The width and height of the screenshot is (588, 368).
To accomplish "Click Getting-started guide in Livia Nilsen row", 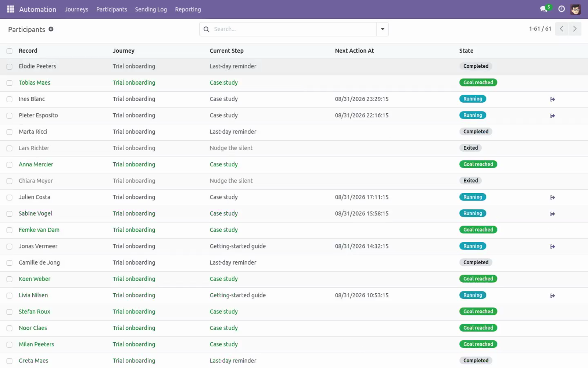I will (x=237, y=295).
